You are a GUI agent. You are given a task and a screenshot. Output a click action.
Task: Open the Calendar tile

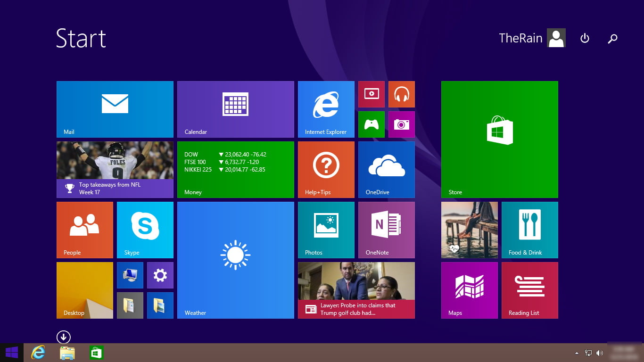tap(236, 109)
